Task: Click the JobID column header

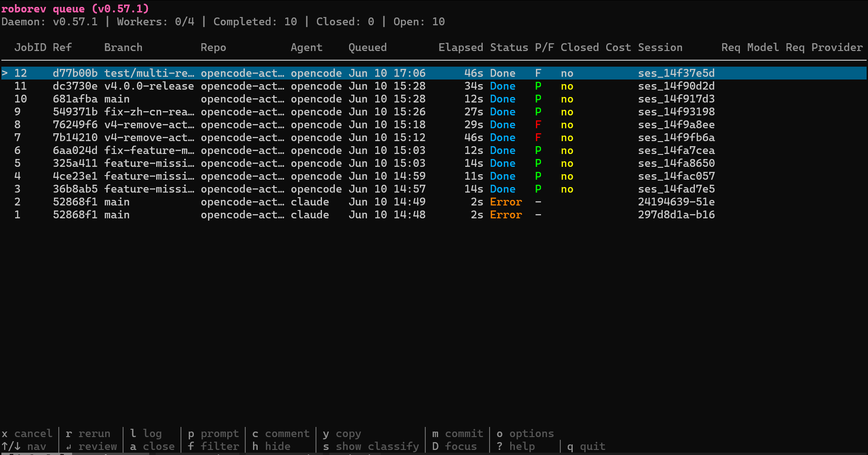Action: point(30,47)
